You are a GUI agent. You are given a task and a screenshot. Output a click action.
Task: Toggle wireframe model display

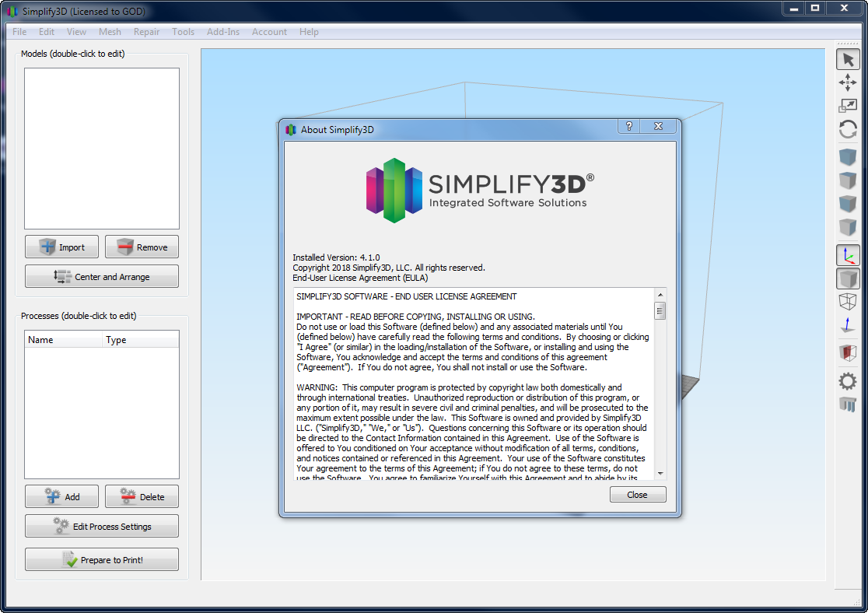tap(848, 302)
